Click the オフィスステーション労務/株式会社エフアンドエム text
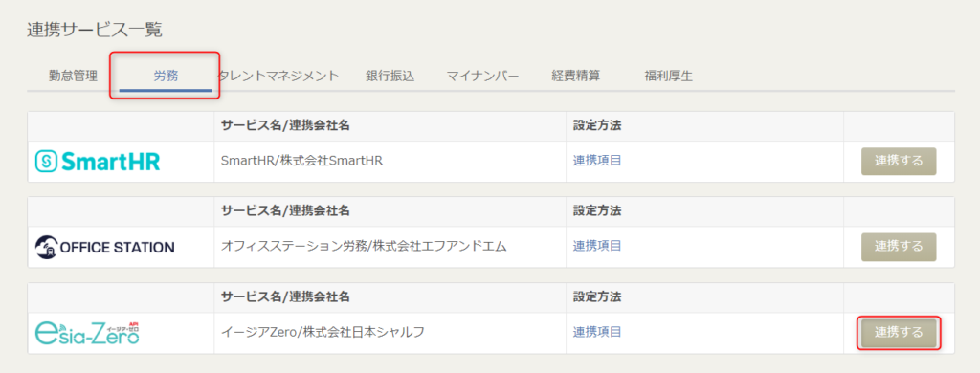 (364, 246)
